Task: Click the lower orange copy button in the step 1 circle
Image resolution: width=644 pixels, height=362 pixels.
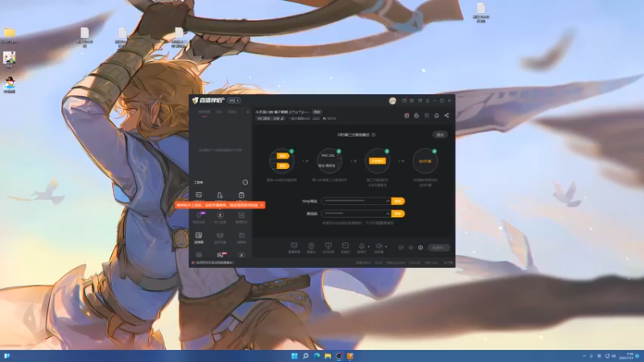Action: coord(283,166)
